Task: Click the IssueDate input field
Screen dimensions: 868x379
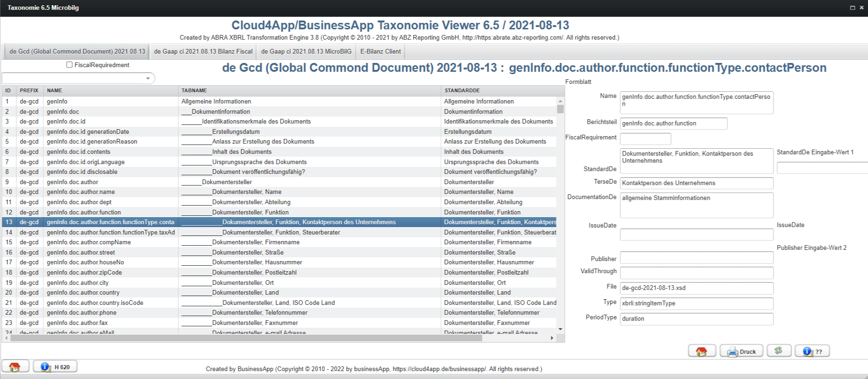Action: point(697,234)
